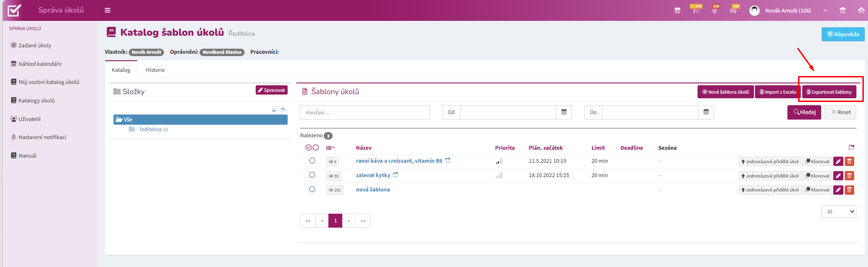Open Nastavení notifikací in sidebar
The width and height of the screenshot is (868, 267).
tap(42, 137)
